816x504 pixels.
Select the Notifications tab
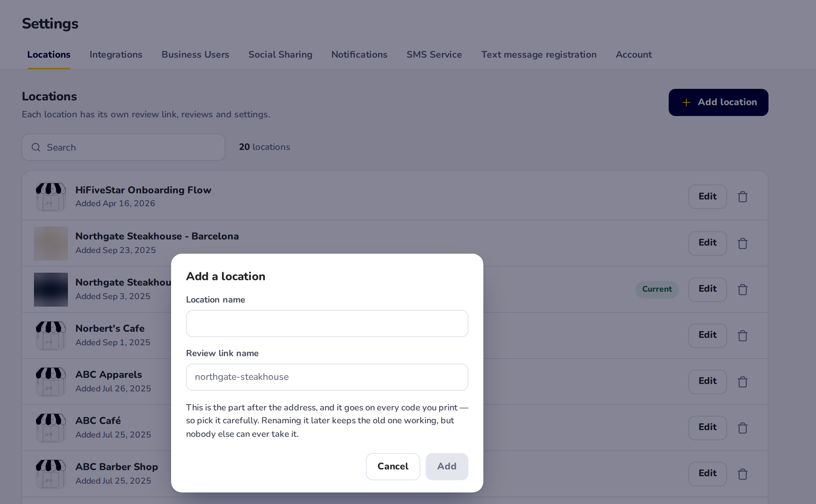[359, 55]
